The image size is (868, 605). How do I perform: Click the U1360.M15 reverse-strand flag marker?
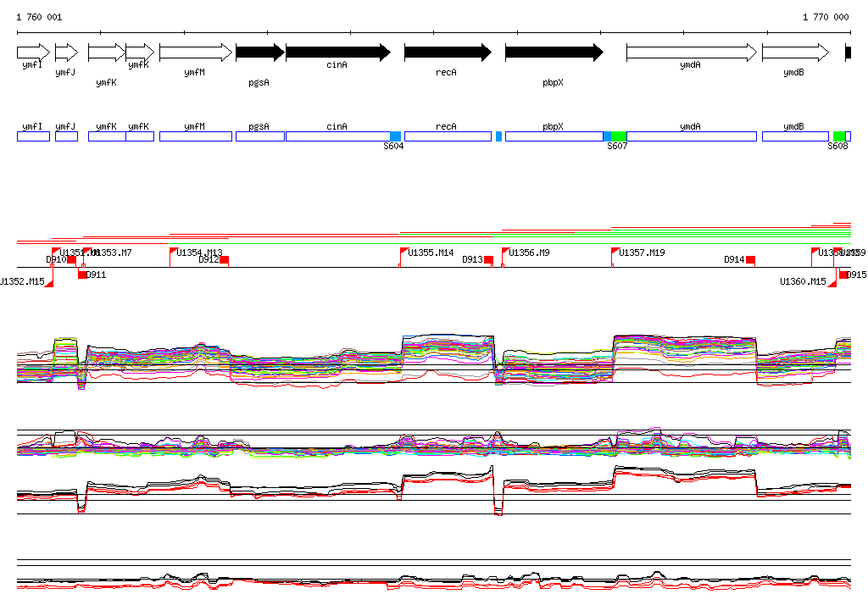832,283
